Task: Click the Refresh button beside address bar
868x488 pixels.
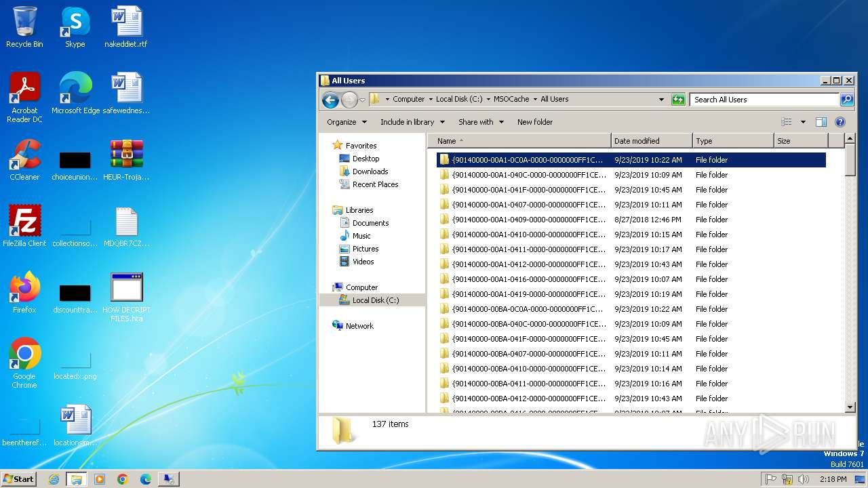Action: (678, 100)
